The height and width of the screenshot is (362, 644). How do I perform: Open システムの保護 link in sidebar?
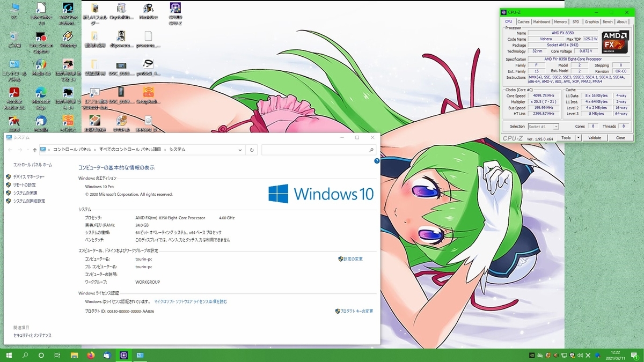click(25, 193)
